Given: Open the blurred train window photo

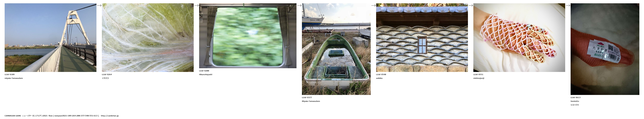Looking at the screenshot, I should [248, 36].
